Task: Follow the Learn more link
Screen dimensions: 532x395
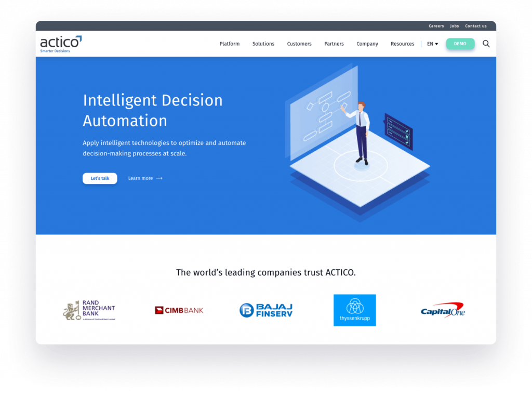Action: [145, 178]
